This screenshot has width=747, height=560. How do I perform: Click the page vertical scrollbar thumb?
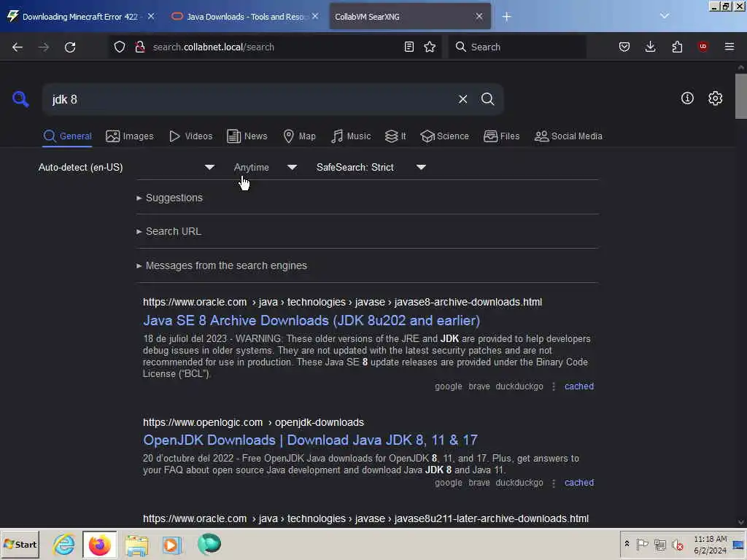point(741,96)
